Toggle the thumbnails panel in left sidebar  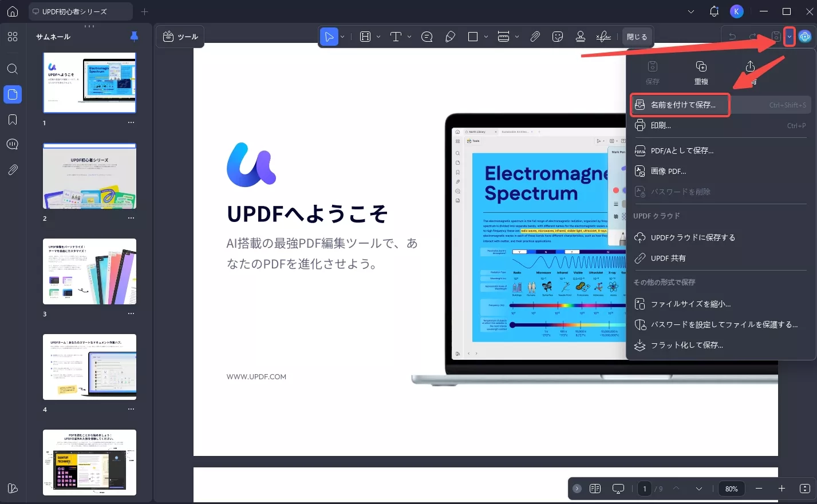[13, 94]
